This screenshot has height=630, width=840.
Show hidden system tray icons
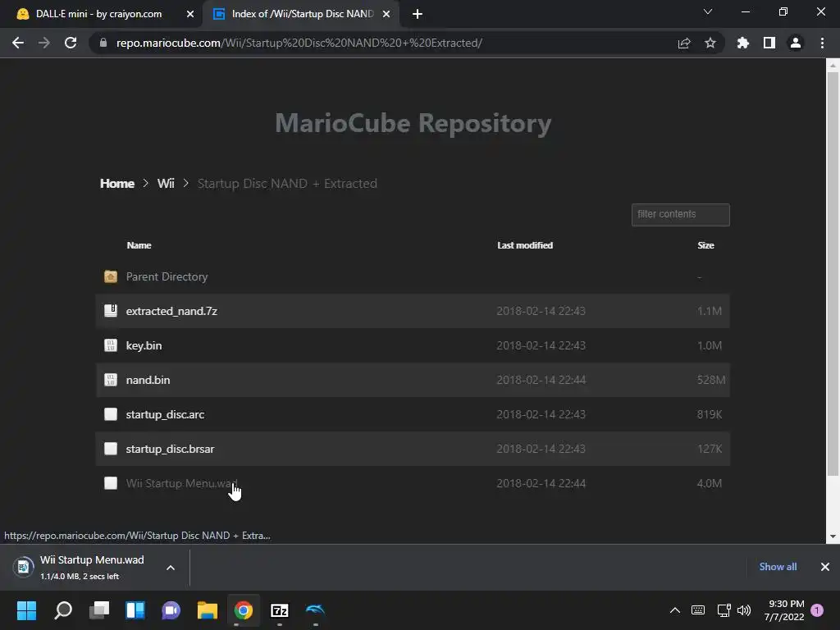(675, 610)
